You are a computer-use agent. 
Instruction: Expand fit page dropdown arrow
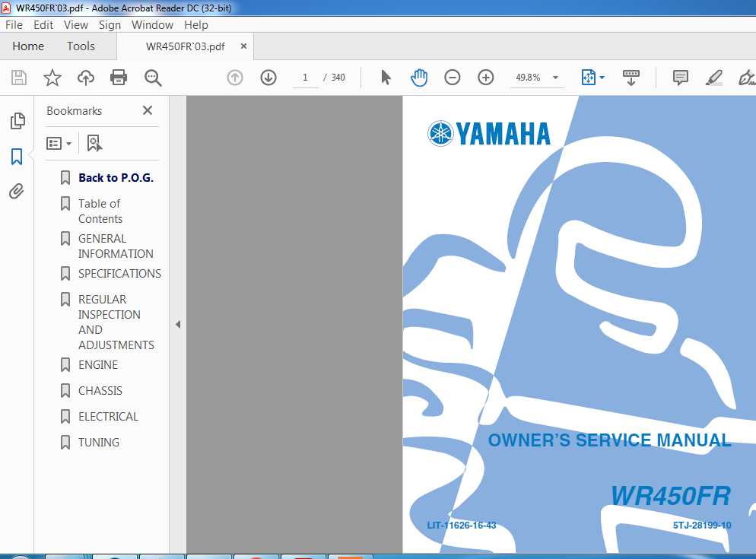[602, 78]
